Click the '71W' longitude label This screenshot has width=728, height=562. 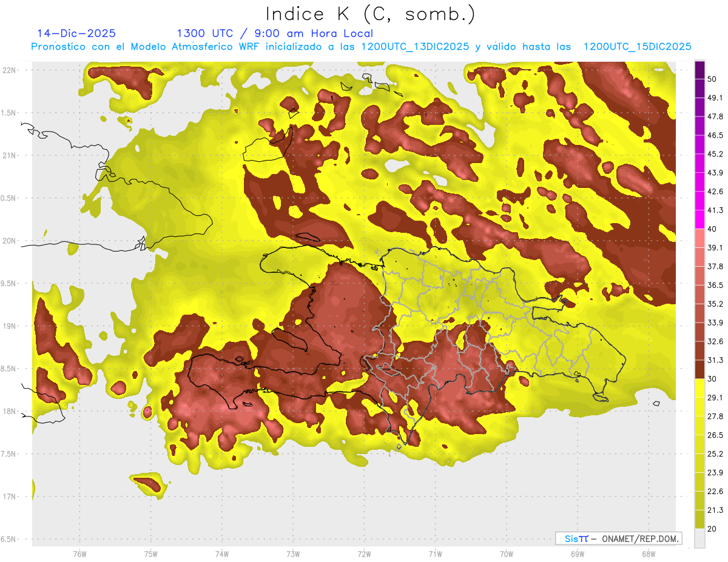(x=435, y=554)
